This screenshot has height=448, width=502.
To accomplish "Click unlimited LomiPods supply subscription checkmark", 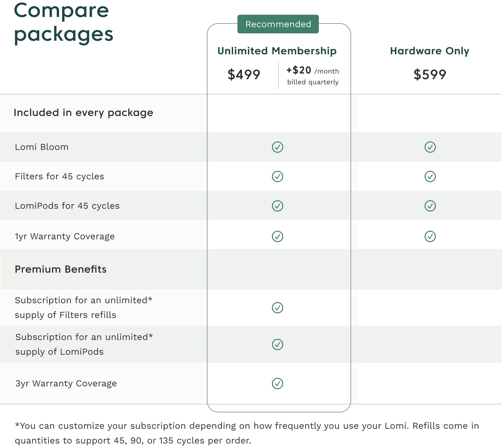I will (x=278, y=344).
